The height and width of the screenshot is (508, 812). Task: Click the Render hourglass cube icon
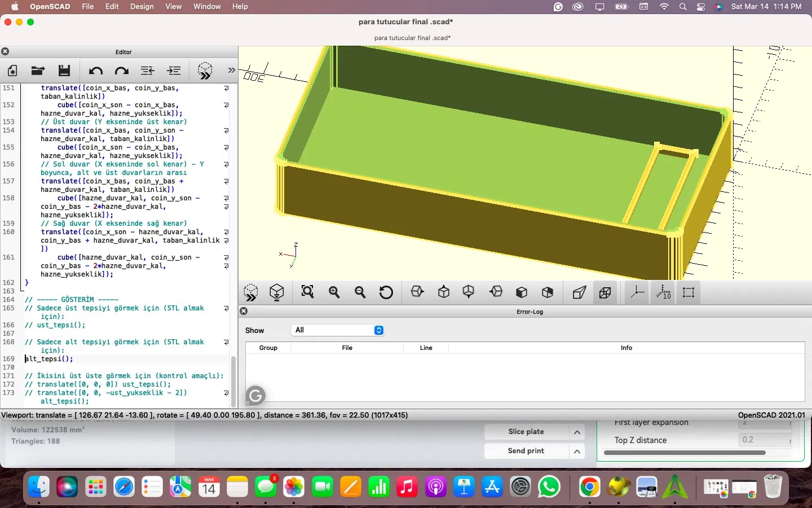click(277, 292)
